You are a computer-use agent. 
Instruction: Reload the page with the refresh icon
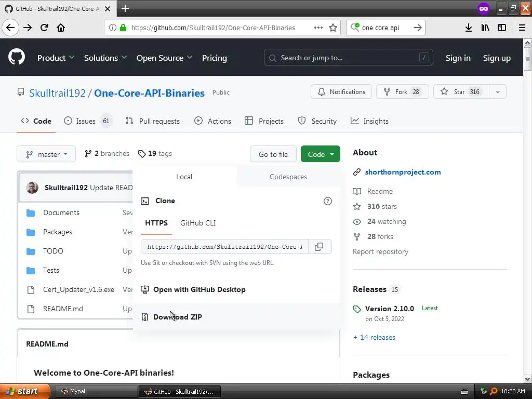click(44, 28)
